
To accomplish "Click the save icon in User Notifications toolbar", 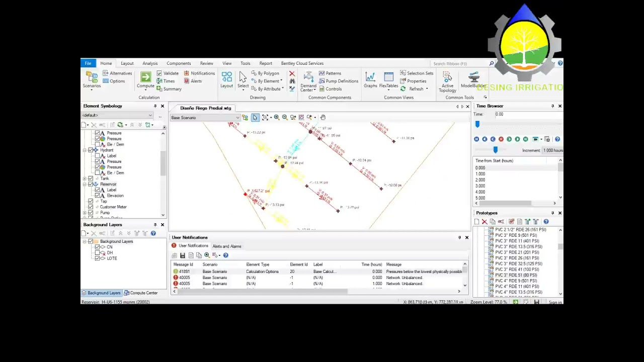I will [183, 255].
